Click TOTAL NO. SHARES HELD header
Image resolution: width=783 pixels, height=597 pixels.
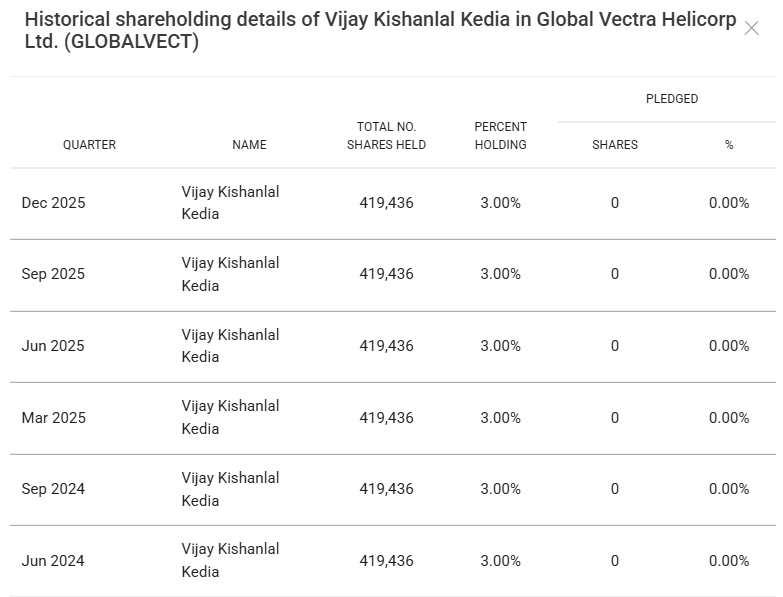386,136
